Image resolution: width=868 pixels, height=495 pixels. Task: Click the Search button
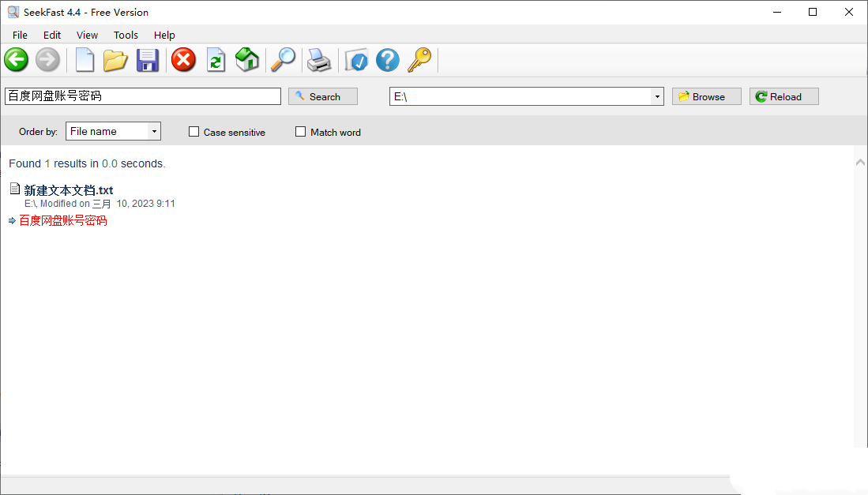point(323,96)
